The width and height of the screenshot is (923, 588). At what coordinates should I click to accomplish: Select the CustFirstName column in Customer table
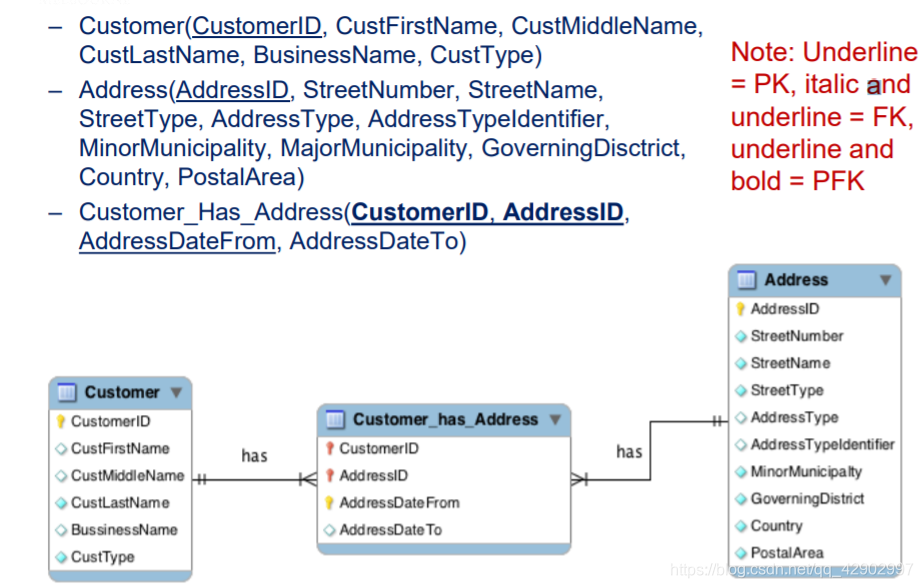pos(120,449)
